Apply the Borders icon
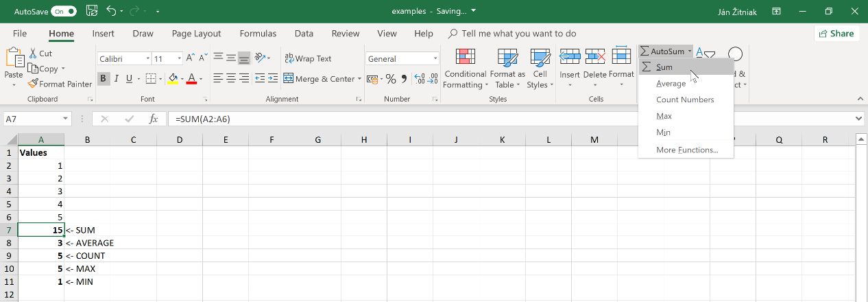 click(x=151, y=79)
